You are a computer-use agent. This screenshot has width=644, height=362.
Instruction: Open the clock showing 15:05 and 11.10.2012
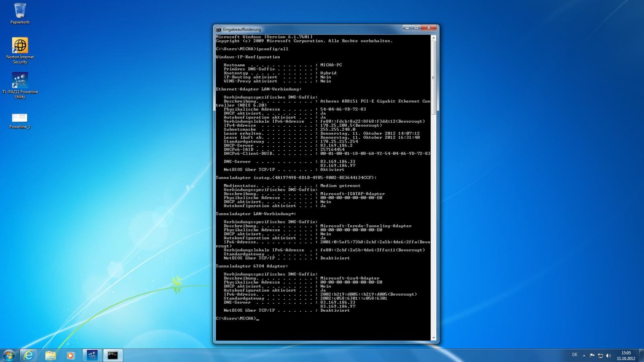[x=626, y=356]
